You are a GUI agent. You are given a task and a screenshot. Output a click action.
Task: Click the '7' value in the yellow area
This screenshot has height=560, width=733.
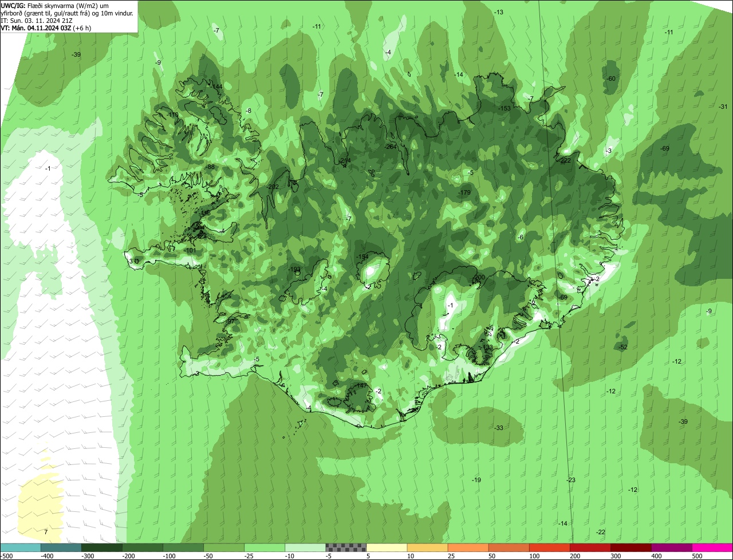[46, 532]
